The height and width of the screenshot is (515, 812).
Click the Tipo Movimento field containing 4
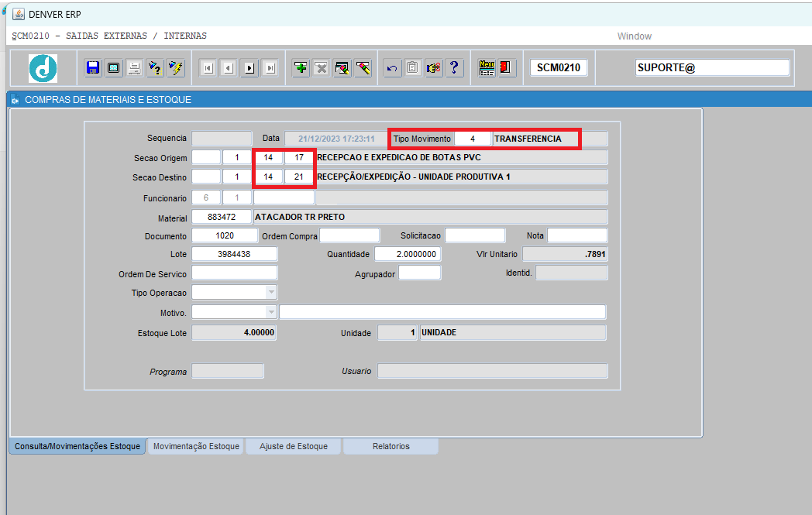click(x=473, y=139)
